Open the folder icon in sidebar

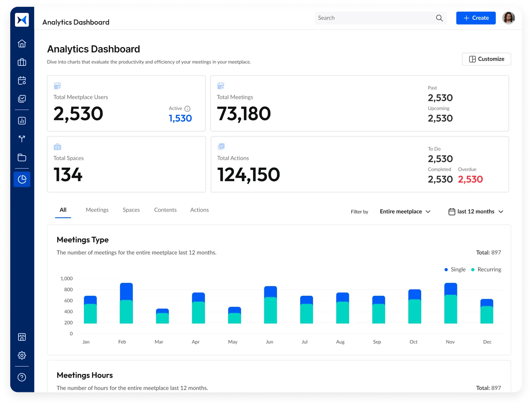pyautogui.click(x=22, y=158)
